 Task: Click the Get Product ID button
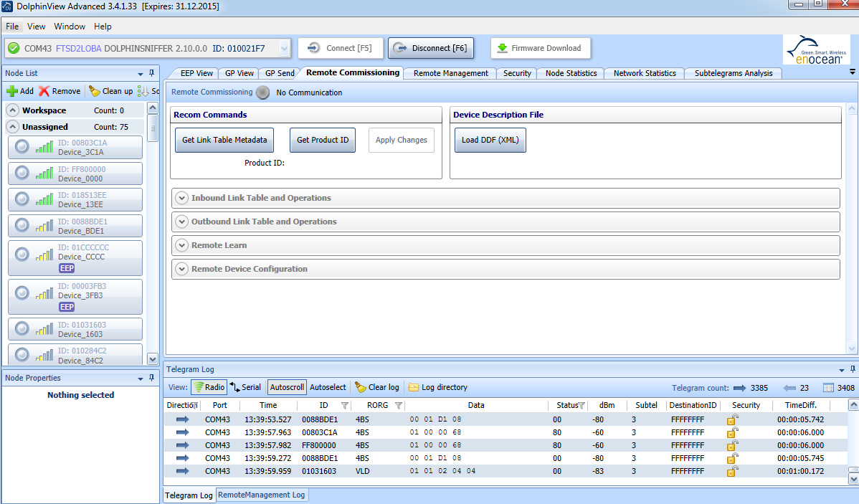click(x=323, y=141)
